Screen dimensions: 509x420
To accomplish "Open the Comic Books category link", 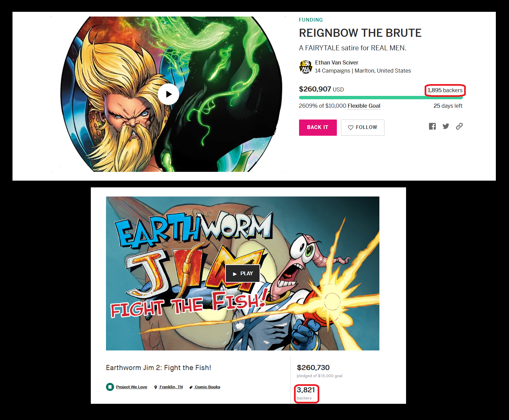I will [208, 387].
